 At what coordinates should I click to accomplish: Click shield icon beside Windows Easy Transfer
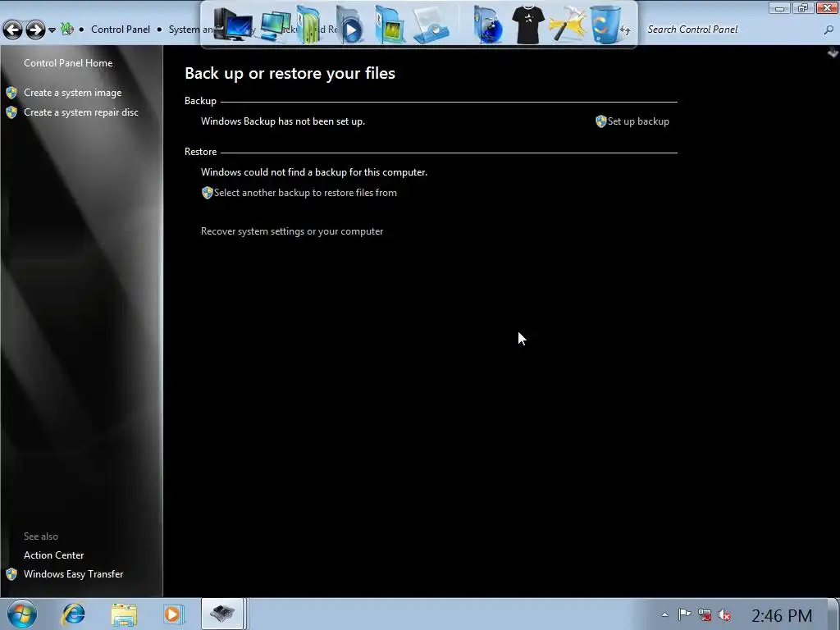(11, 574)
